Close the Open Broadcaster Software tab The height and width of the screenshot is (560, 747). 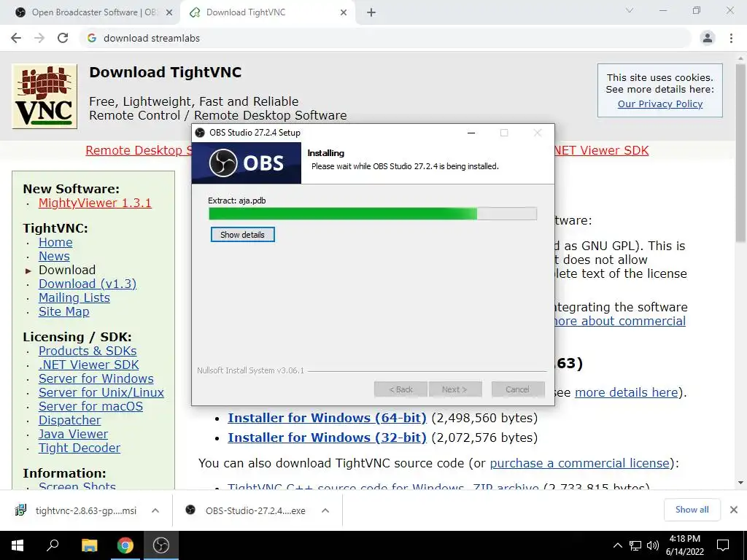(169, 12)
